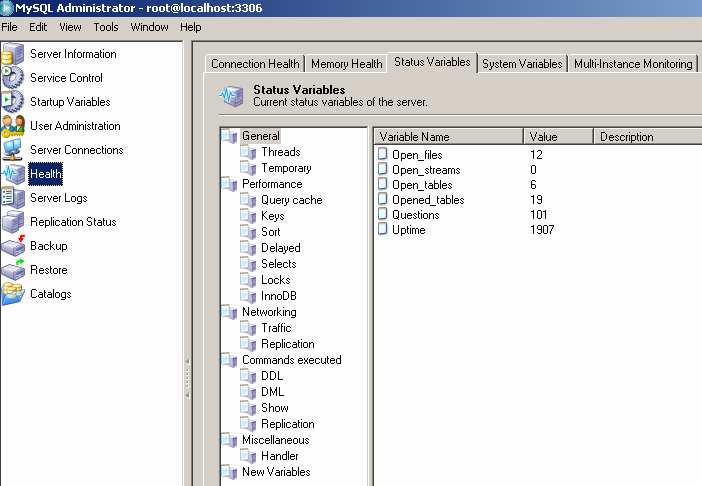Click the icon beside Open_tables variable
Viewport: 702px width, 486px height.
point(382,184)
